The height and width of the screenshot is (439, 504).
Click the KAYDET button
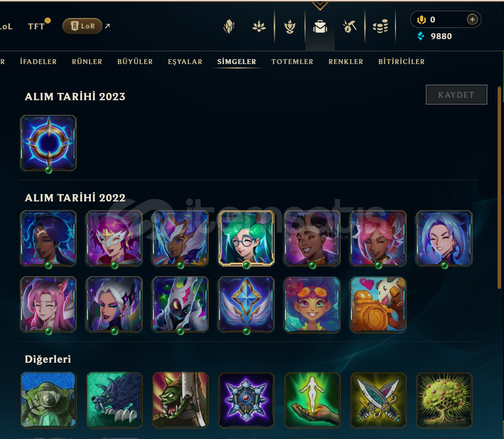pos(457,95)
